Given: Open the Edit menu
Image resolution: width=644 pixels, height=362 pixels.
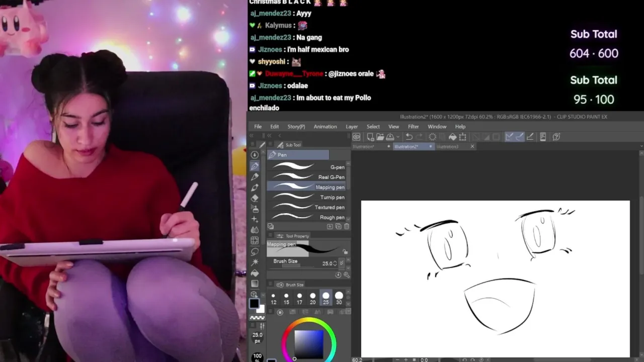Looking at the screenshot, I should [x=274, y=126].
